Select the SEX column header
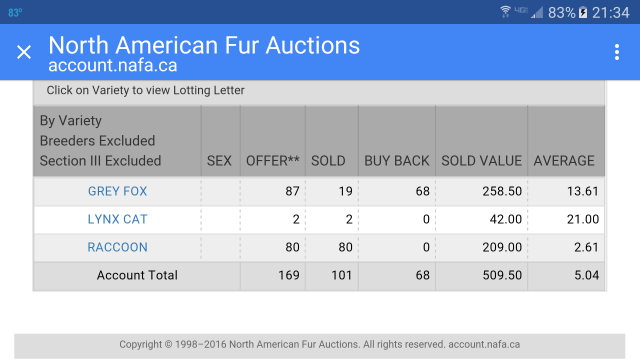 click(x=219, y=161)
